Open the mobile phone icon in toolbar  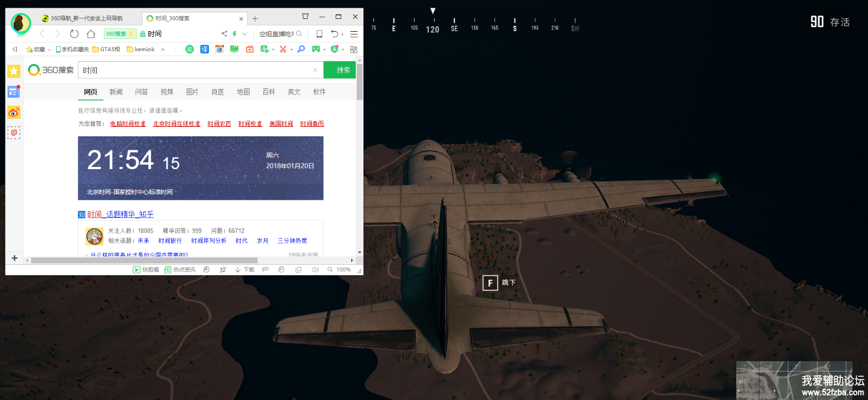[x=320, y=34]
